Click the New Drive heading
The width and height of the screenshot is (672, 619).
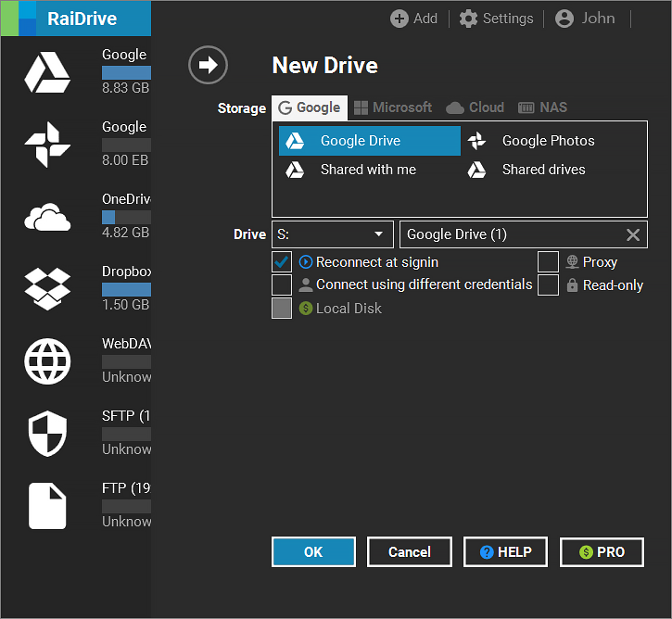[x=325, y=66]
